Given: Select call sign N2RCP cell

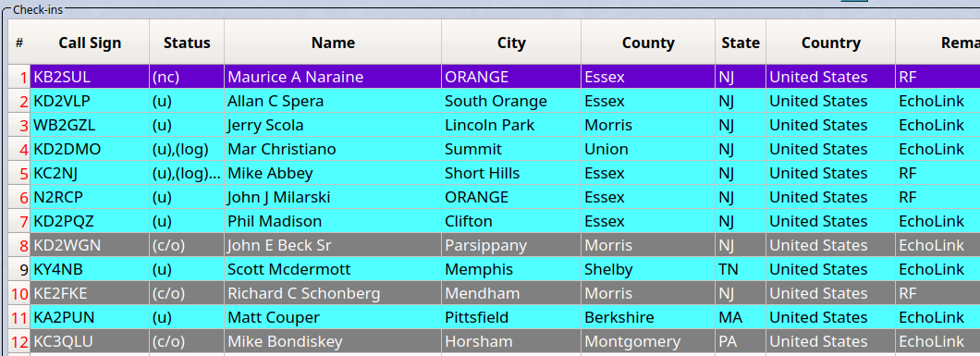Looking at the screenshot, I should coord(90,197).
